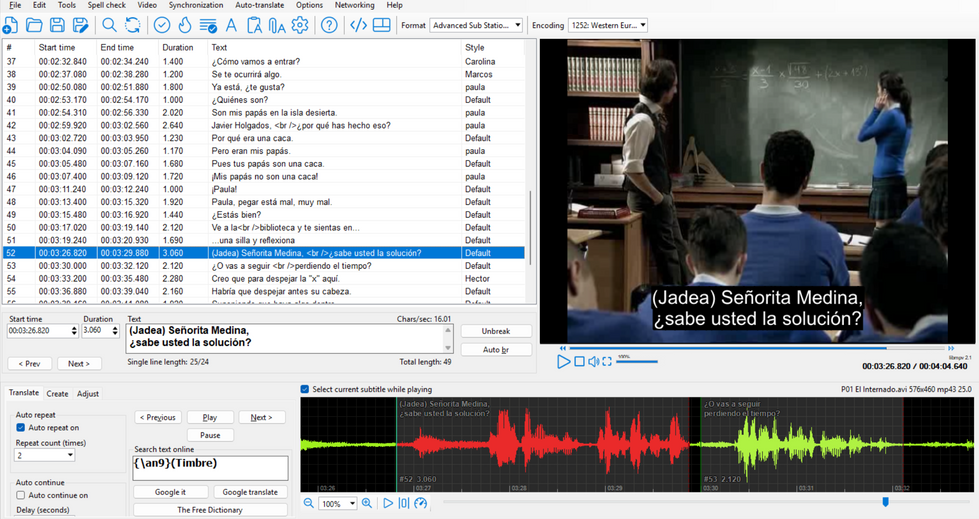Click the Unbreak button
Image resolution: width=979 pixels, height=519 pixels.
point(496,331)
